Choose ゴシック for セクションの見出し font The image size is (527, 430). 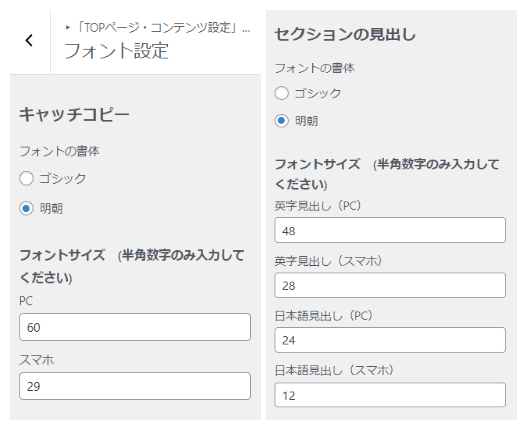point(282,93)
